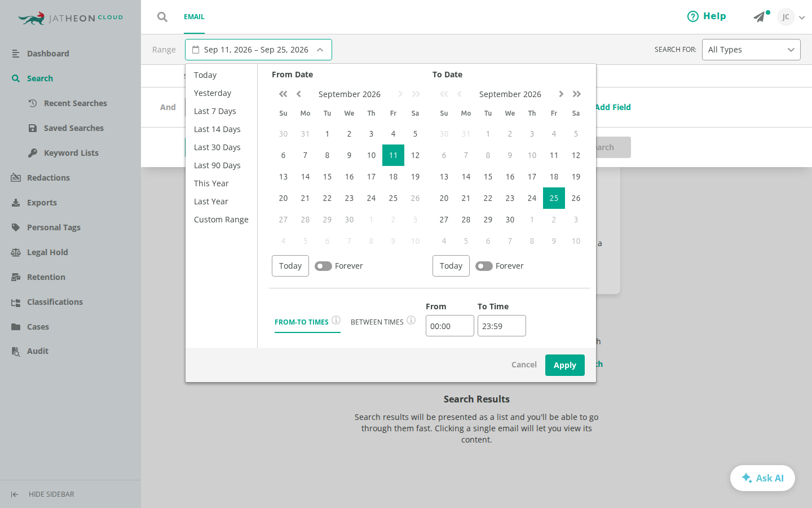Viewport: 812px width, 508px height.
Task: Click Cancel in the date picker
Action: pos(524,365)
